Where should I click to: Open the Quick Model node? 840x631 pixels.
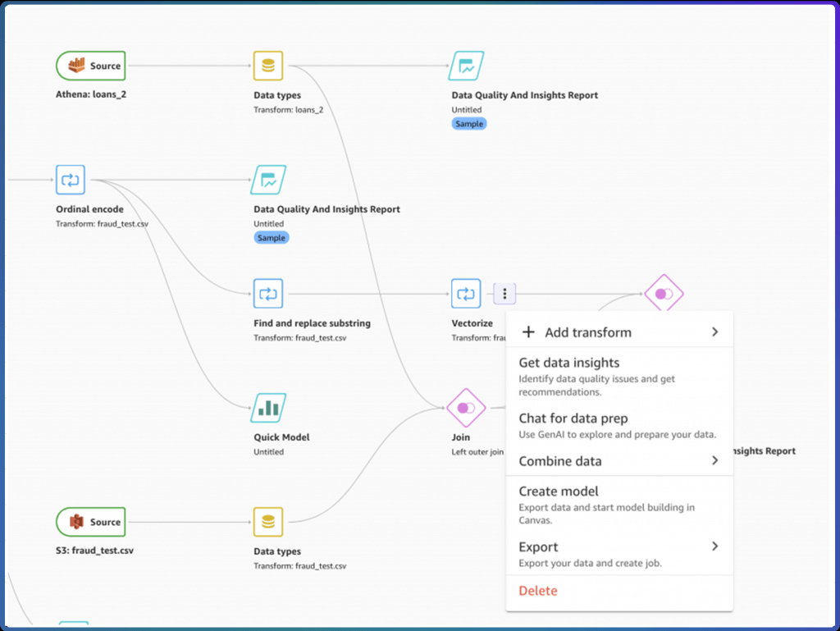point(268,408)
